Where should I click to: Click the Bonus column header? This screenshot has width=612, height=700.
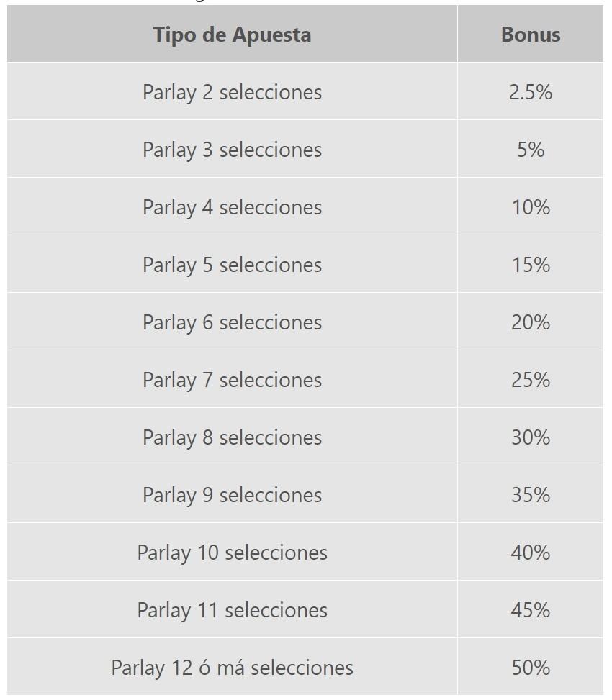[530, 34]
